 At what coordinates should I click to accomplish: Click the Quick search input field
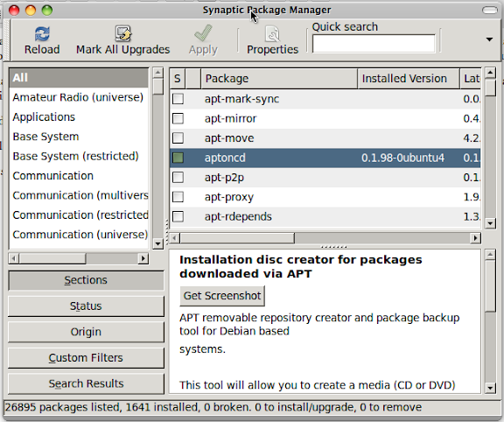click(x=374, y=44)
